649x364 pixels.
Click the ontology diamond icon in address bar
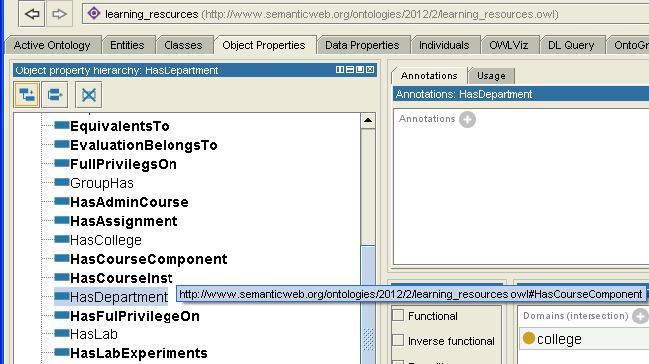pos(94,13)
